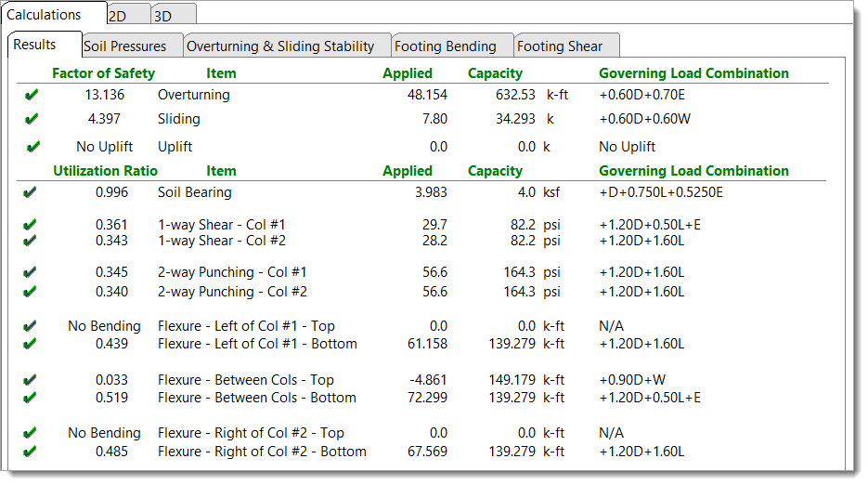Click the Soil Bearing green check mark

30,192
